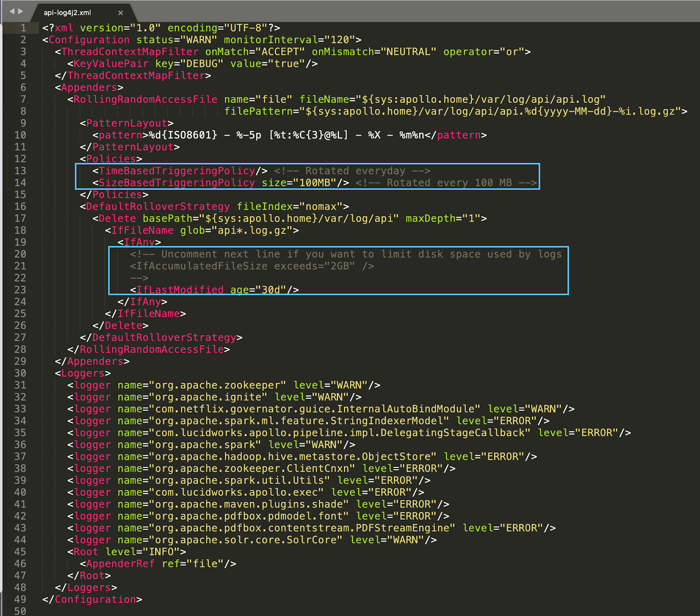This screenshot has height=616, width=700.
Task: Click logger DelegatingStageCallback line
Action: 349,433
